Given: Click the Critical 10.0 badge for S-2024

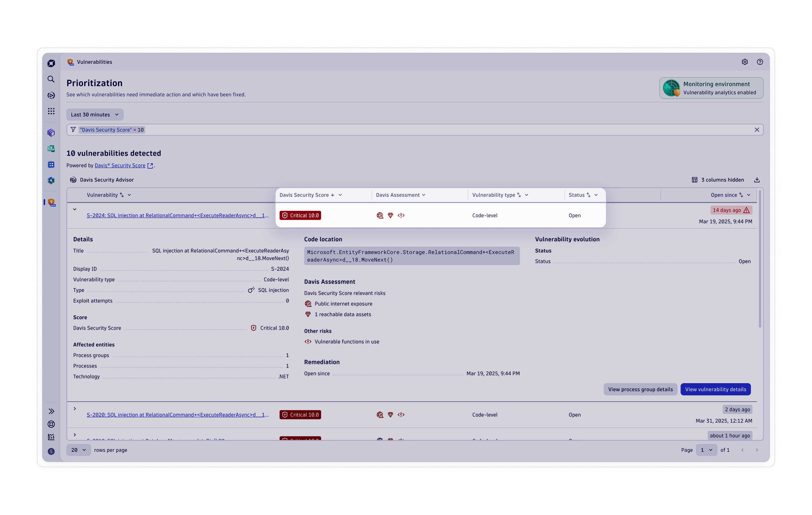Looking at the screenshot, I should (x=300, y=216).
